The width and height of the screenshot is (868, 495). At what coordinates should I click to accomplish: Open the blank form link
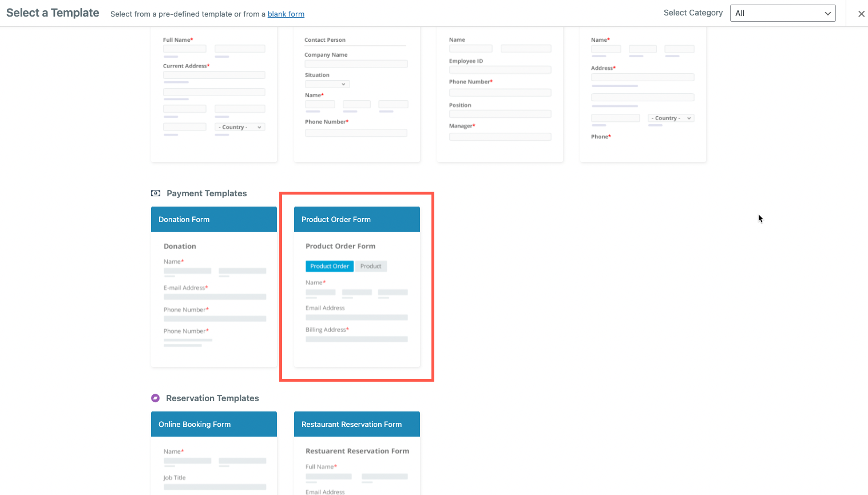tap(286, 14)
